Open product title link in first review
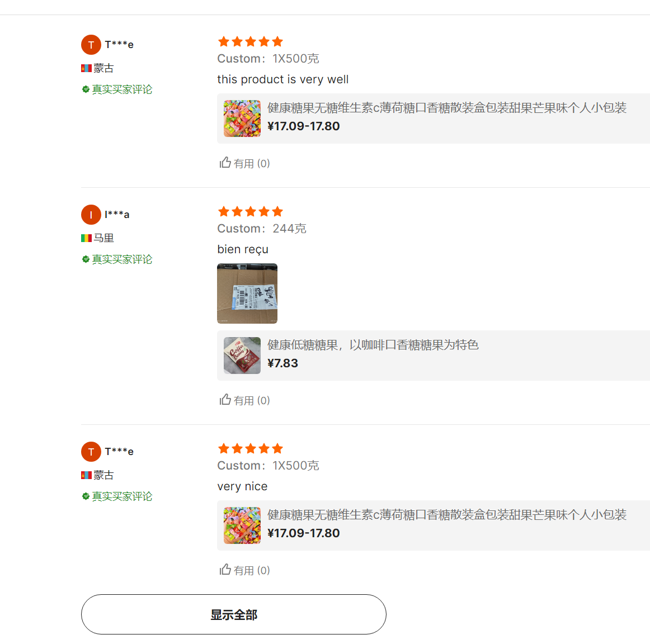This screenshot has height=644, width=650. coord(446,108)
